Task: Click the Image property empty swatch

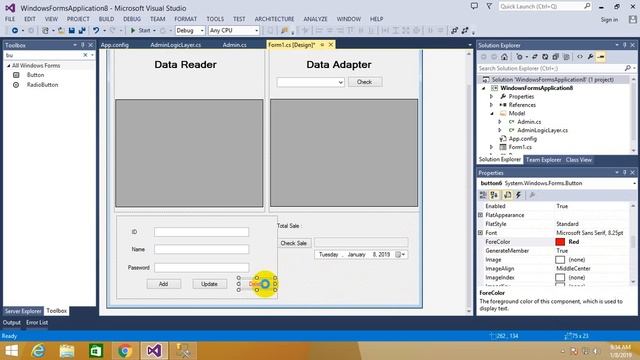Action: point(560,260)
